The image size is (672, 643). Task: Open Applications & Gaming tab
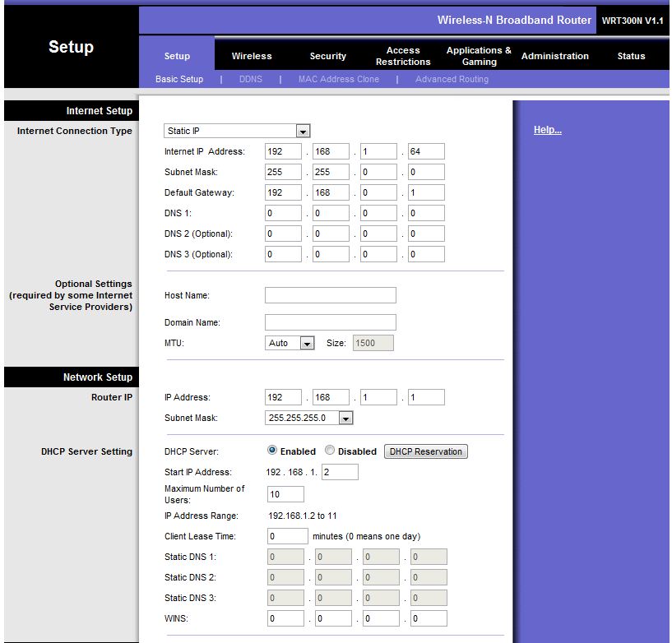479,56
